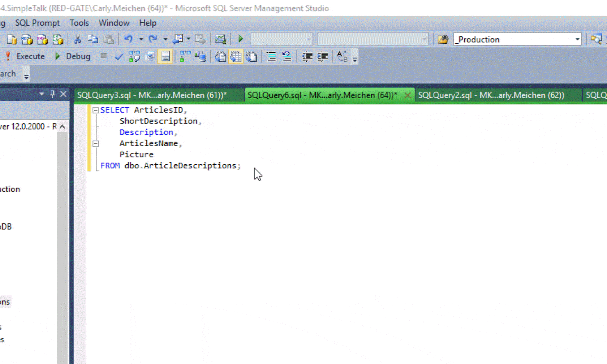Image resolution: width=607 pixels, height=364 pixels.
Task: Expand the Undo history dropdown arrow
Action: (x=141, y=39)
